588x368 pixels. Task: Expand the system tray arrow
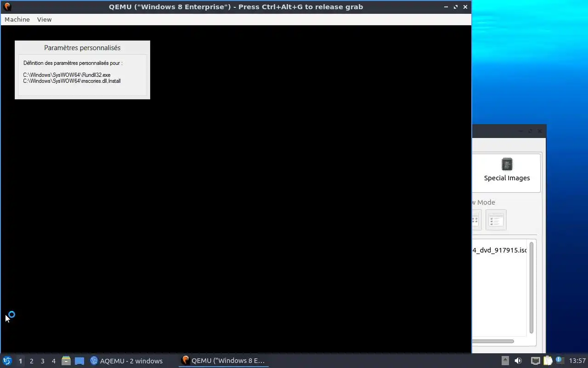(505, 361)
